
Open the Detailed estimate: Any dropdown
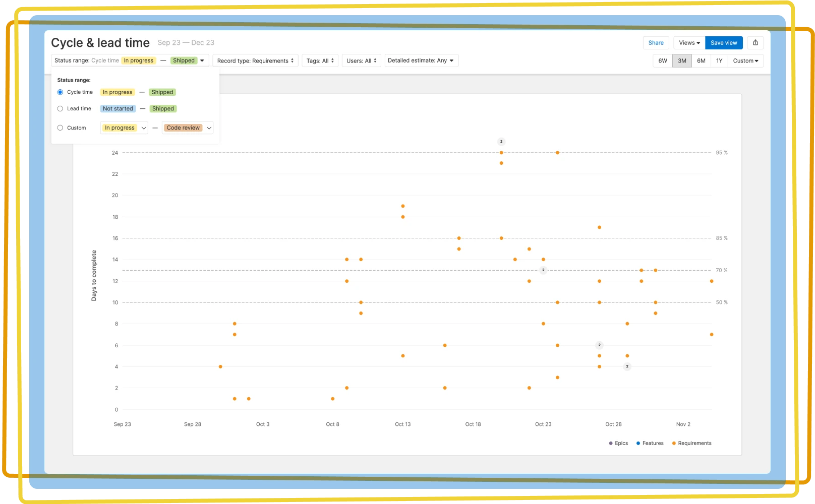(x=421, y=60)
